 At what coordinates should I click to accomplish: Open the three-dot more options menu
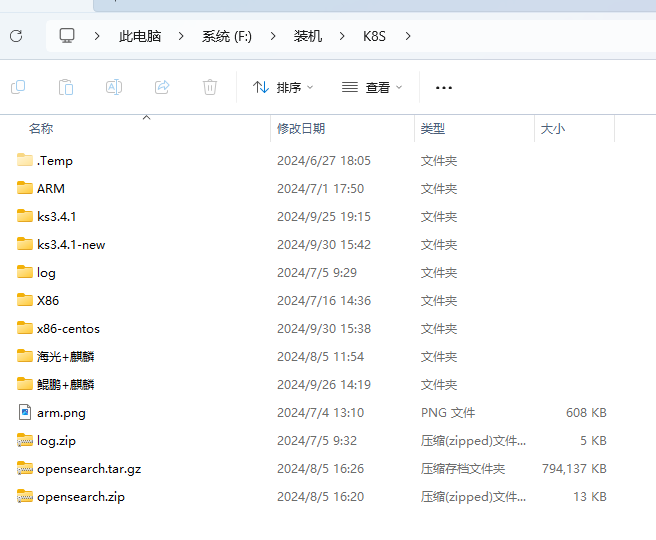[x=443, y=88]
